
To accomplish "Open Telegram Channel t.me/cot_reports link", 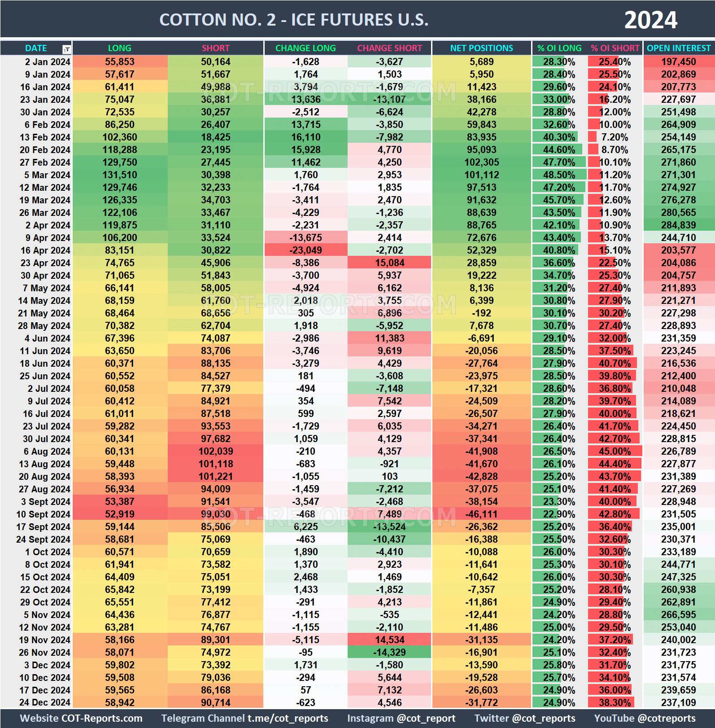I will [244, 718].
